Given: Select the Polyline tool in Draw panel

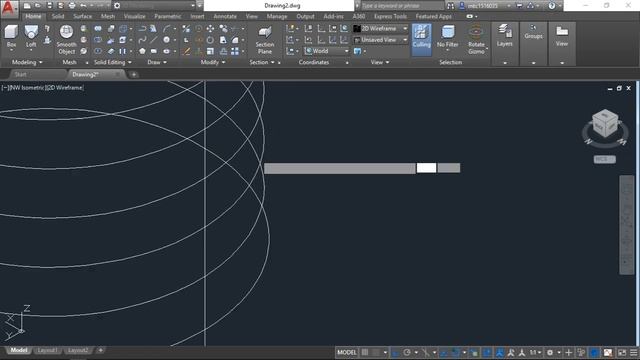Looking at the screenshot, I should 142,29.
